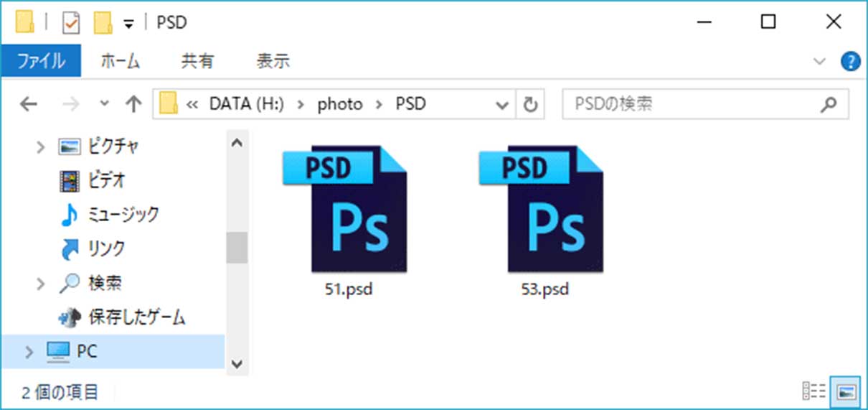The image size is (868, 410).
Task: Click the PC computer monitor icon
Action: tap(57, 351)
